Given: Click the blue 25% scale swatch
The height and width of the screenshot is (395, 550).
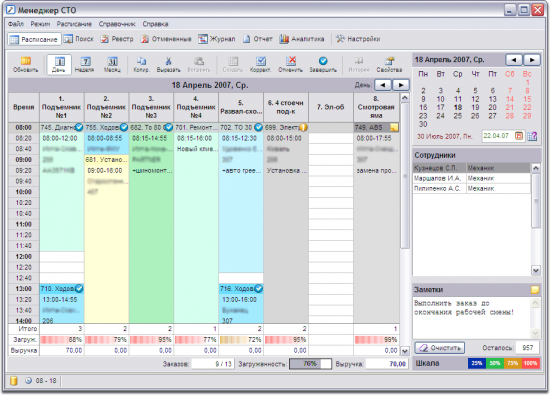Looking at the screenshot, I should [x=477, y=363].
